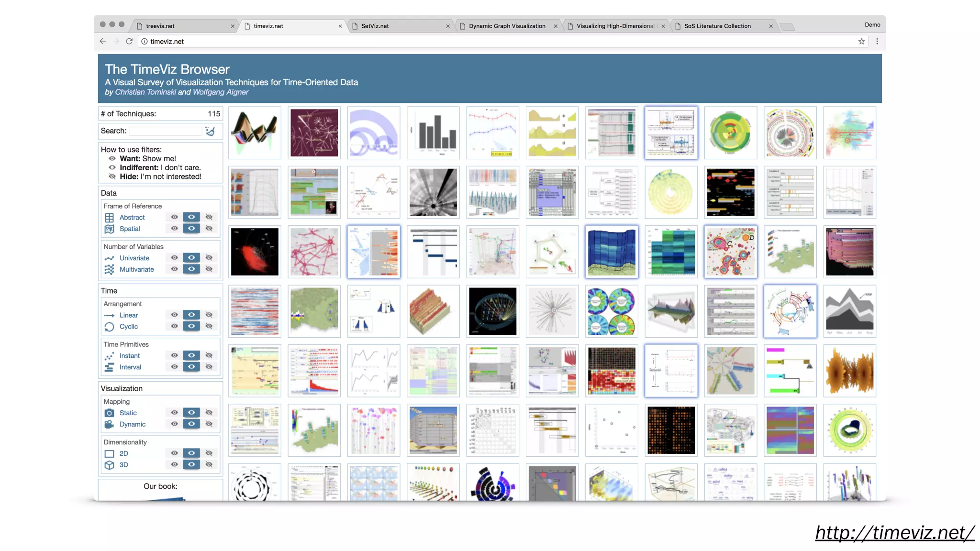Open the Gantt chart thumbnail
The image size is (980, 551).
pos(433,252)
